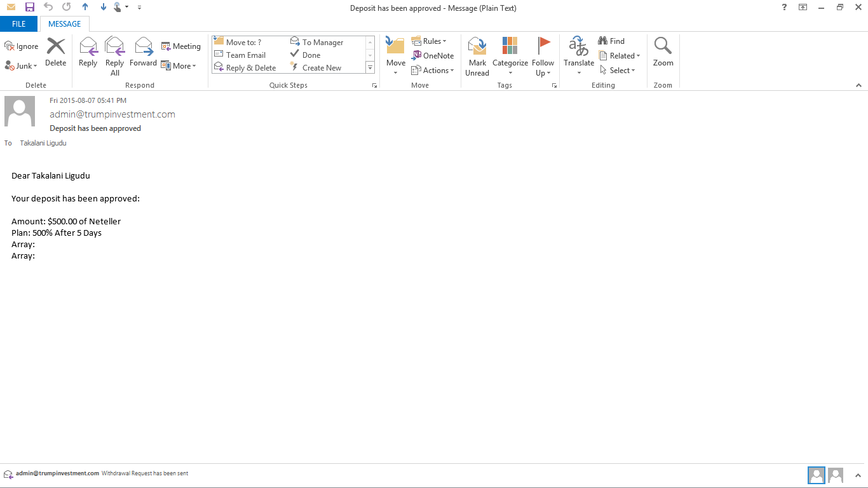The width and height of the screenshot is (868, 488).
Task: Click the sender's avatar picture
Action: click(x=20, y=112)
